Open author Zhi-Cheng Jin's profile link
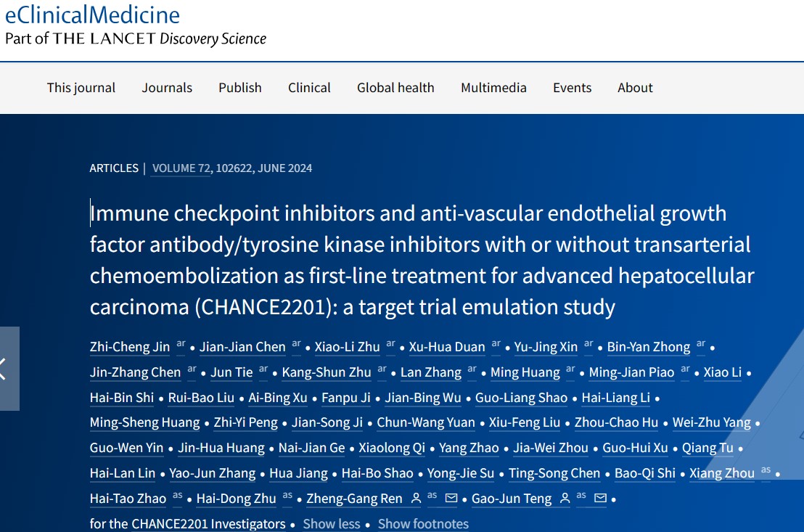 (130, 347)
